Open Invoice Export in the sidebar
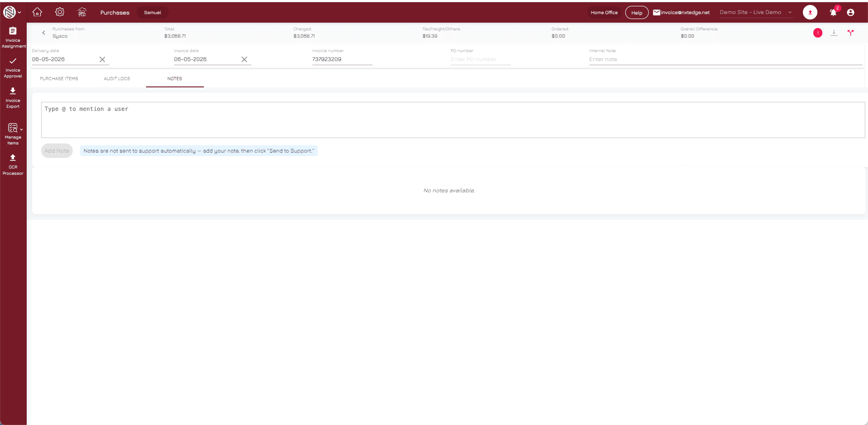 (x=13, y=98)
